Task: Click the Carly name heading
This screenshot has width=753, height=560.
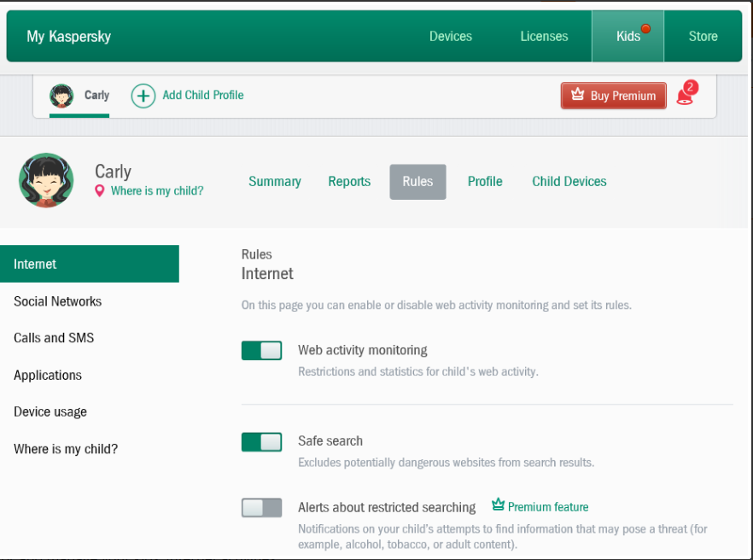Action: [113, 172]
